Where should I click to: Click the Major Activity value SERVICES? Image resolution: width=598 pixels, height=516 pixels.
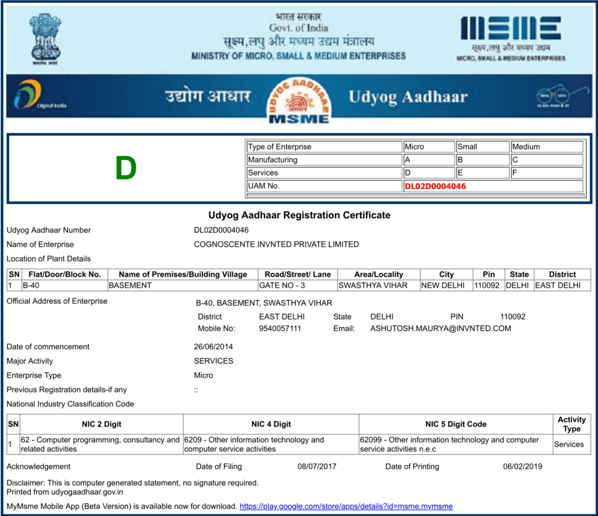(213, 361)
